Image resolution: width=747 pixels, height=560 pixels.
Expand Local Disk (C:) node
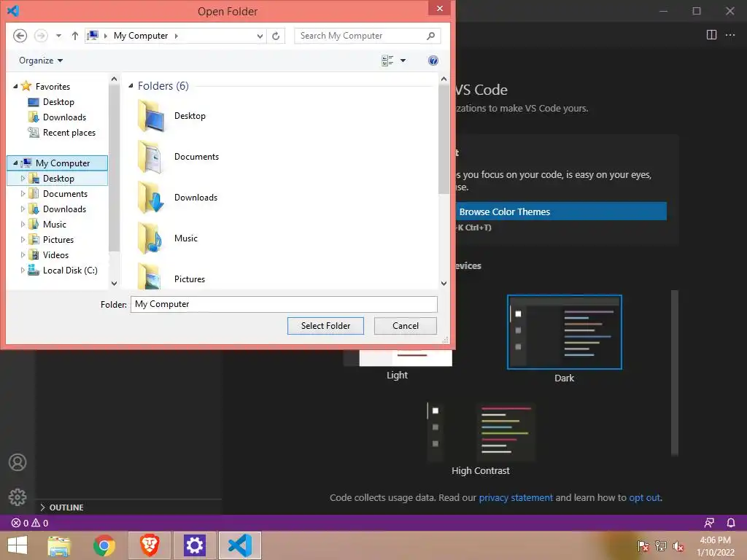click(23, 270)
